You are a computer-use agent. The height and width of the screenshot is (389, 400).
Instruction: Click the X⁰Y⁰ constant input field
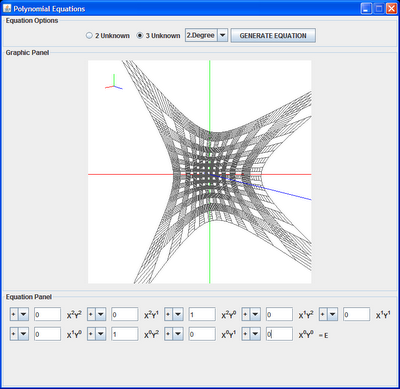[x=279, y=334]
